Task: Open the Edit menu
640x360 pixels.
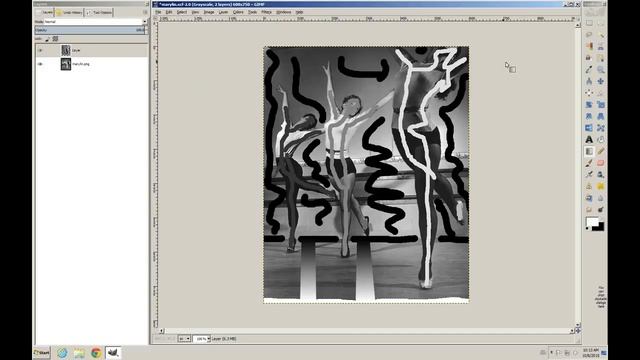Action: pos(169,12)
